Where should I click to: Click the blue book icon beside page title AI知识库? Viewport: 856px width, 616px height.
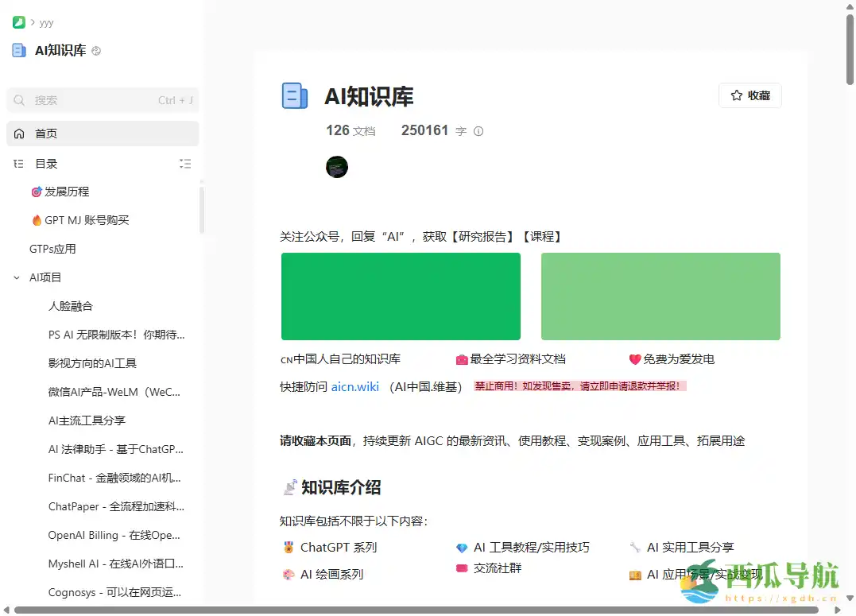(x=295, y=95)
